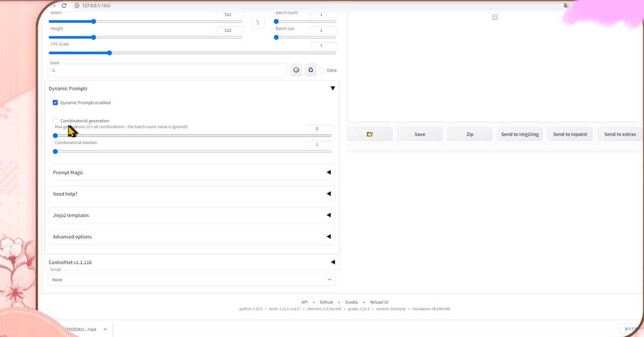The height and width of the screenshot is (337, 644).
Task: Click the dice random seed icon
Action: pyautogui.click(x=296, y=70)
